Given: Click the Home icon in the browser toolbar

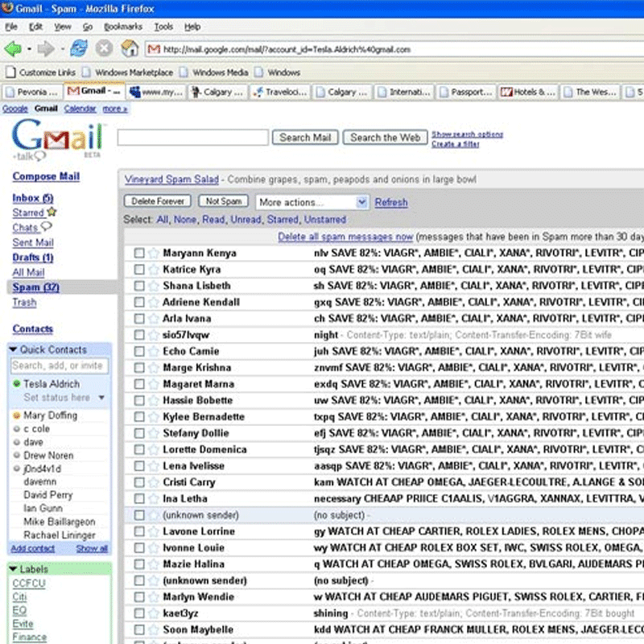Looking at the screenshot, I should (x=129, y=49).
